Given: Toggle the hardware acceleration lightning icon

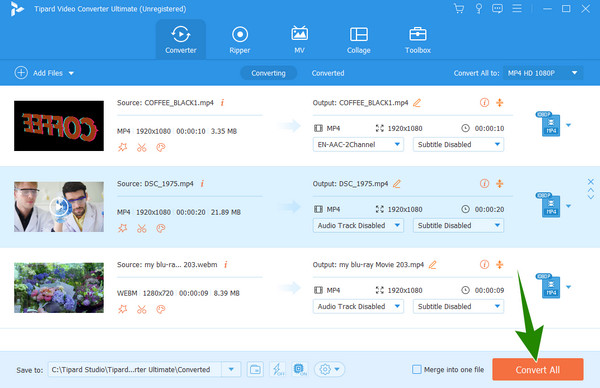Looking at the screenshot, I should [277, 370].
